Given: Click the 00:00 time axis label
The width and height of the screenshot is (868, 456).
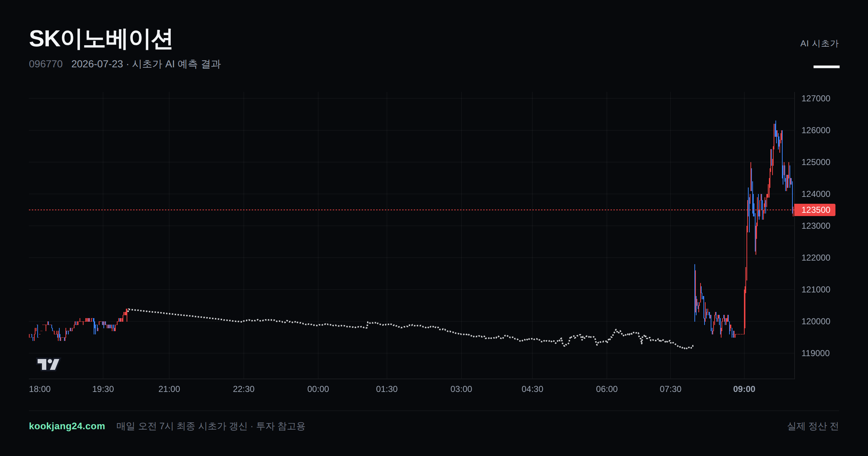Looking at the screenshot, I should tap(318, 389).
